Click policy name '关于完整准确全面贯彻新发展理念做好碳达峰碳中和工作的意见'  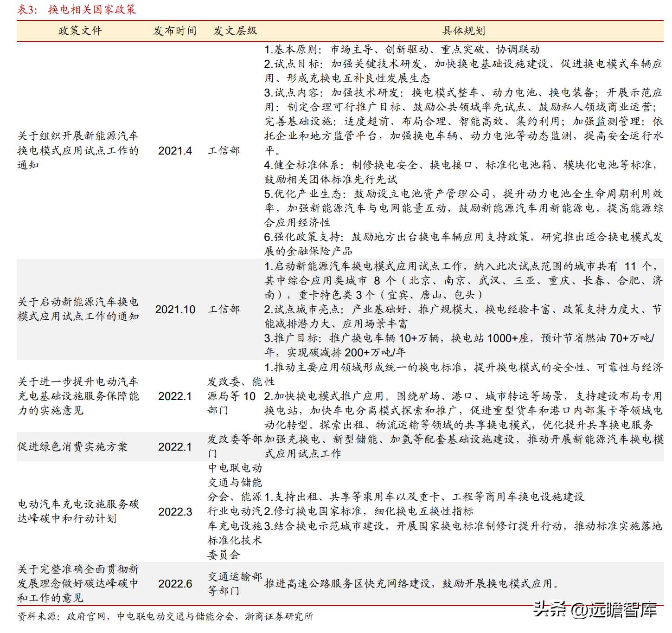tap(78, 583)
